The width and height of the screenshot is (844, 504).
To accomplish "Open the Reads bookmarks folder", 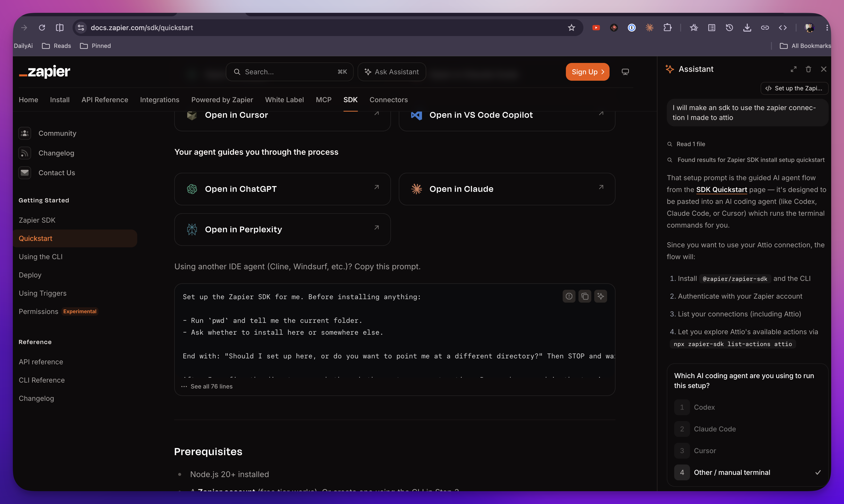I will [56, 46].
